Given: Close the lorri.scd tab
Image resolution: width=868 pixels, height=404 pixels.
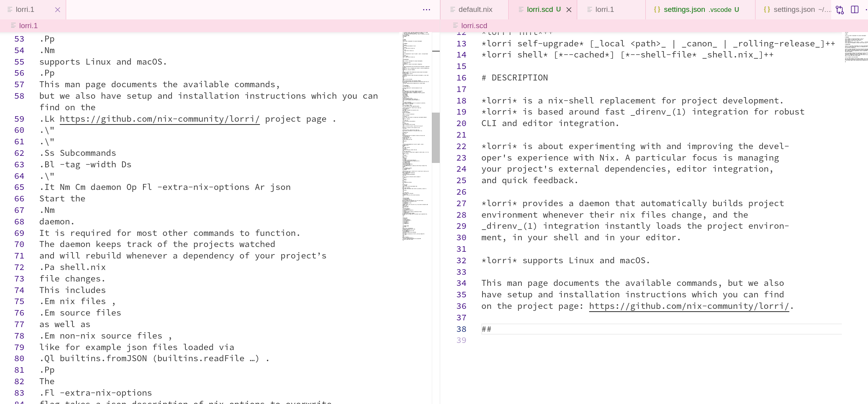Looking at the screenshot, I should point(569,10).
